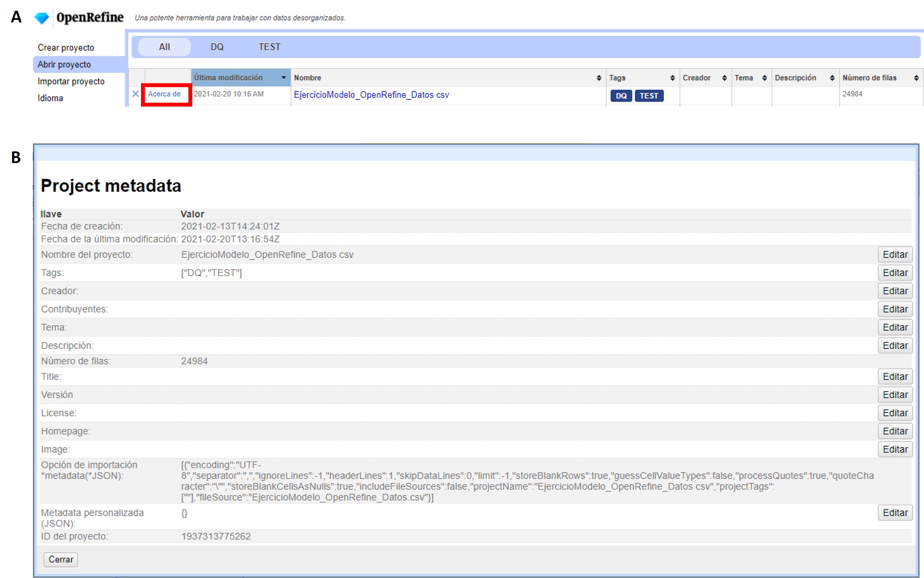The image size is (924, 578).
Task: Edit the Creador field
Action: pyautogui.click(x=895, y=291)
